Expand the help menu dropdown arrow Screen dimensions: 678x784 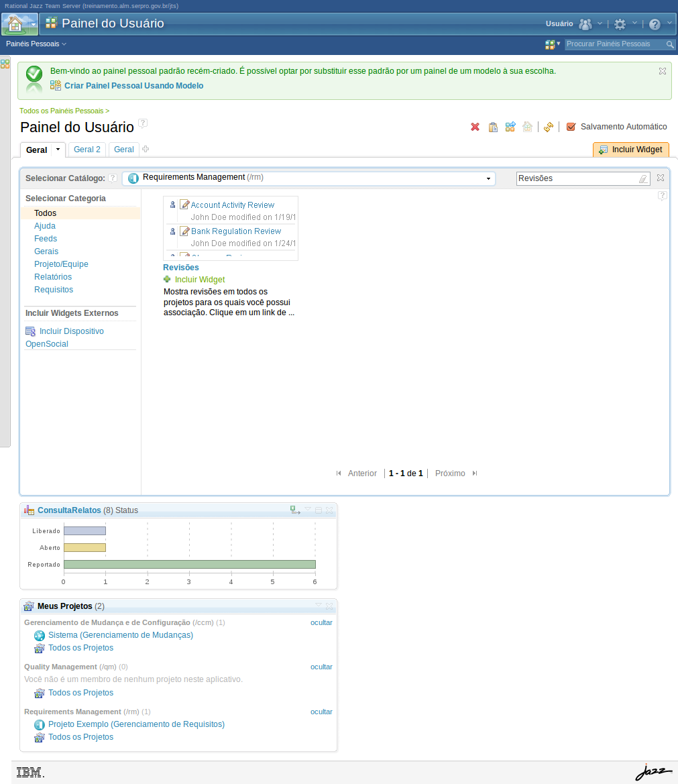coord(669,23)
